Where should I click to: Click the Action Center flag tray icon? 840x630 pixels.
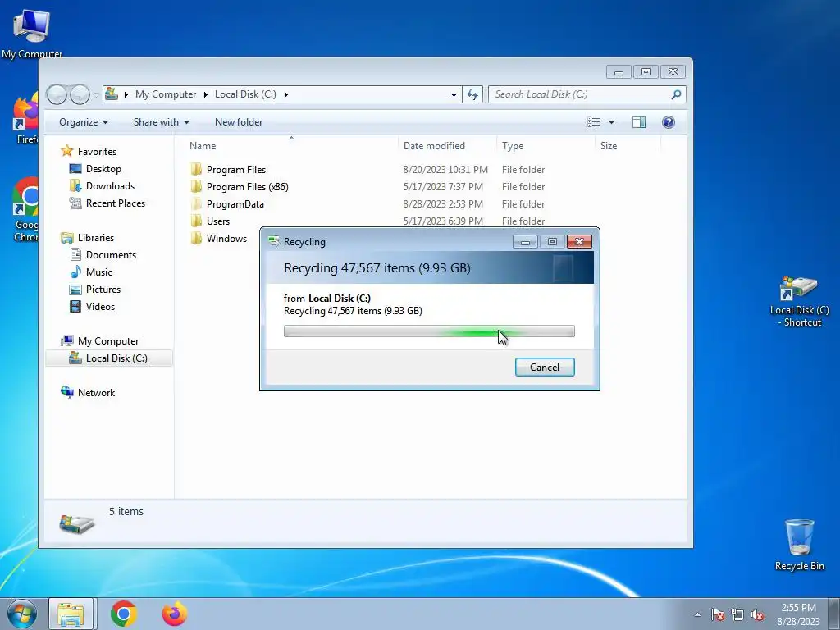718,614
